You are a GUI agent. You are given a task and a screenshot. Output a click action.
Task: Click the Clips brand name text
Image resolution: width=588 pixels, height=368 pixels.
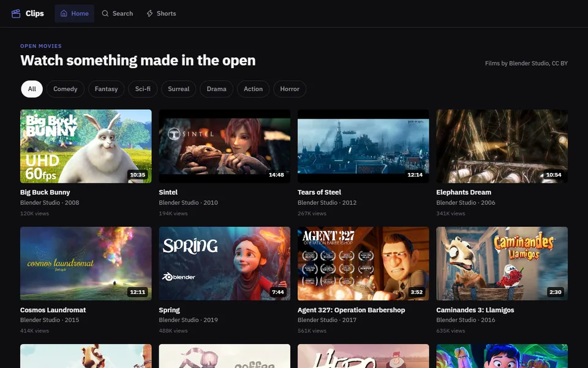[35, 13]
